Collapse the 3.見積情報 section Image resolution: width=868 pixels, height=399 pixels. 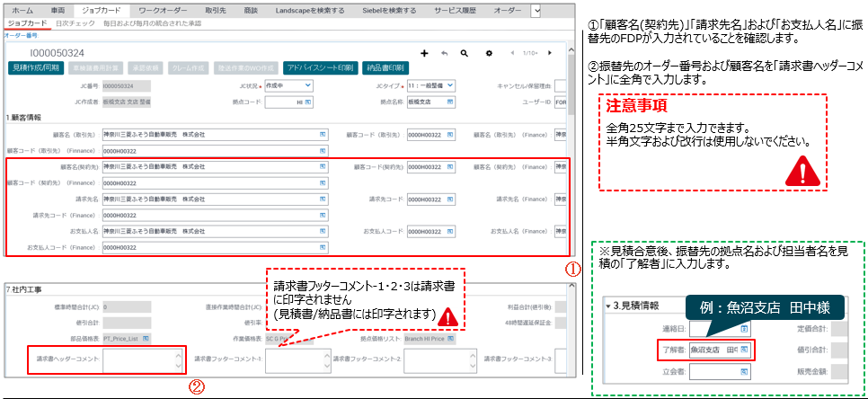(x=608, y=306)
